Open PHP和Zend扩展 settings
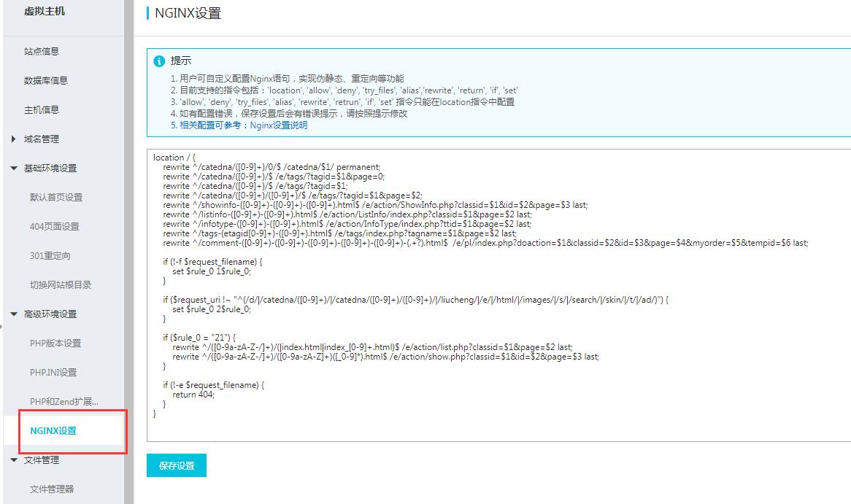 pyautogui.click(x=64, y=402)
